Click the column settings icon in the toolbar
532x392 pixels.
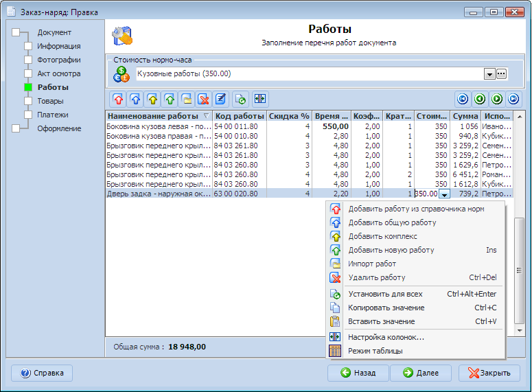tap(259, 99)
